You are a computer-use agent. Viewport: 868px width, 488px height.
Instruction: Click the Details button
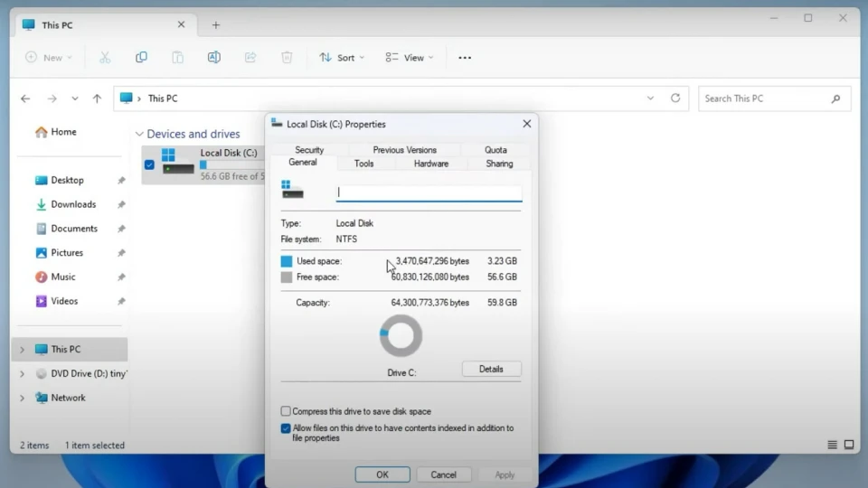[x=491, y=369]
